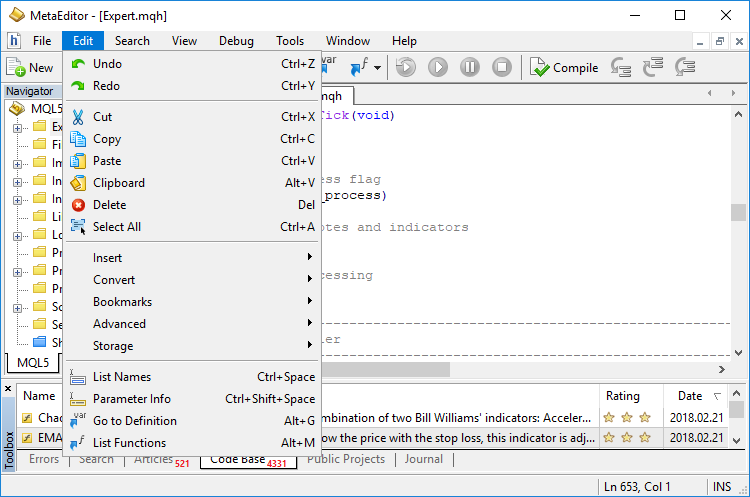The image size is (750, 497).
Task: Close the open Edit menu
Action: [x=83, y=41]
